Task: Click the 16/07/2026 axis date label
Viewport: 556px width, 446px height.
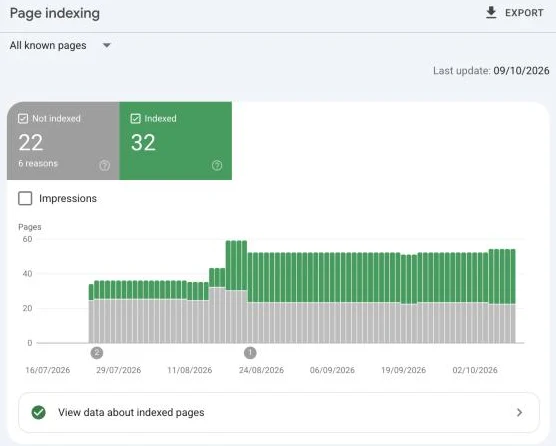Action: click(48, 370)
